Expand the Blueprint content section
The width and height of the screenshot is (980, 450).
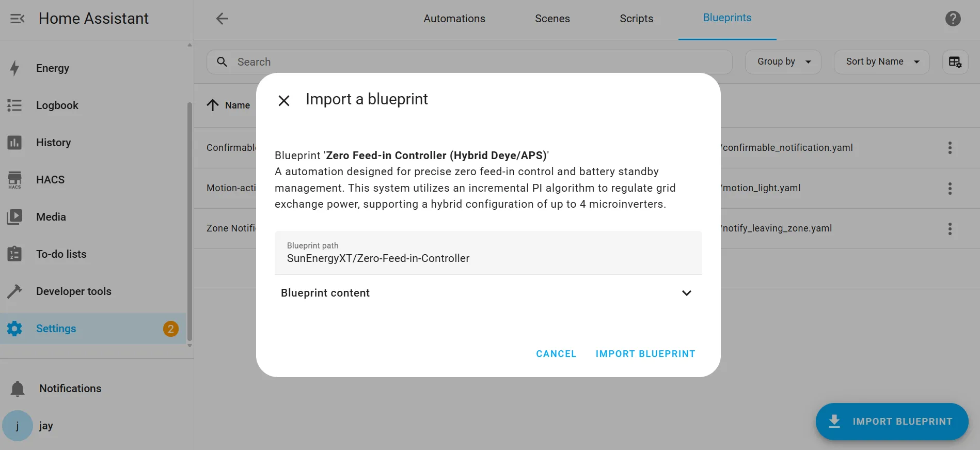pos(686,293)
